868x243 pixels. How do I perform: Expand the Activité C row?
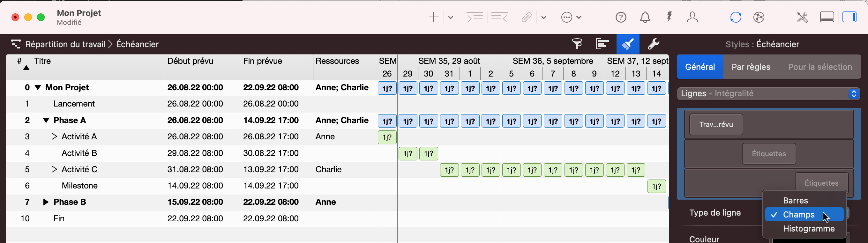pyautogui.click(x=54, y=169)
